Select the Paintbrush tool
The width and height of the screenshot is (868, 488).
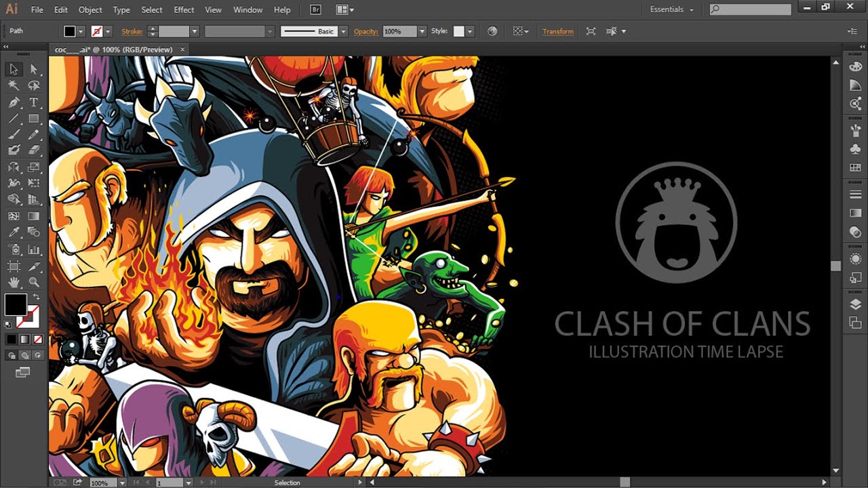(x=14, y=134)
